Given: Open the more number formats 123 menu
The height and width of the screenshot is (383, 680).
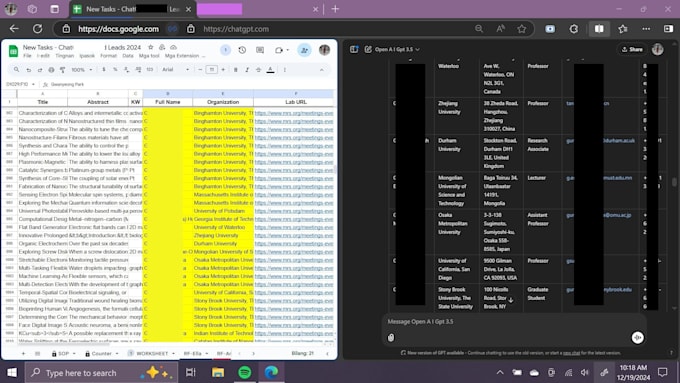Looking at the screenshot, I should tap(150, 69).
